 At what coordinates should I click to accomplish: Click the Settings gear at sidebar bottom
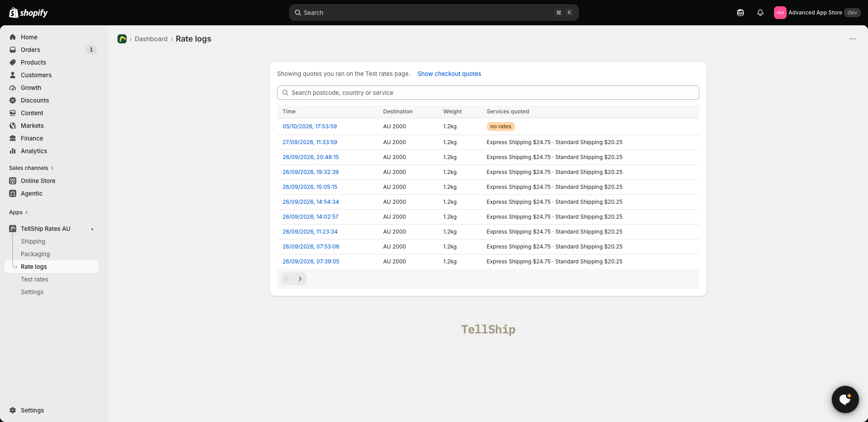click(x=13, y=410)
